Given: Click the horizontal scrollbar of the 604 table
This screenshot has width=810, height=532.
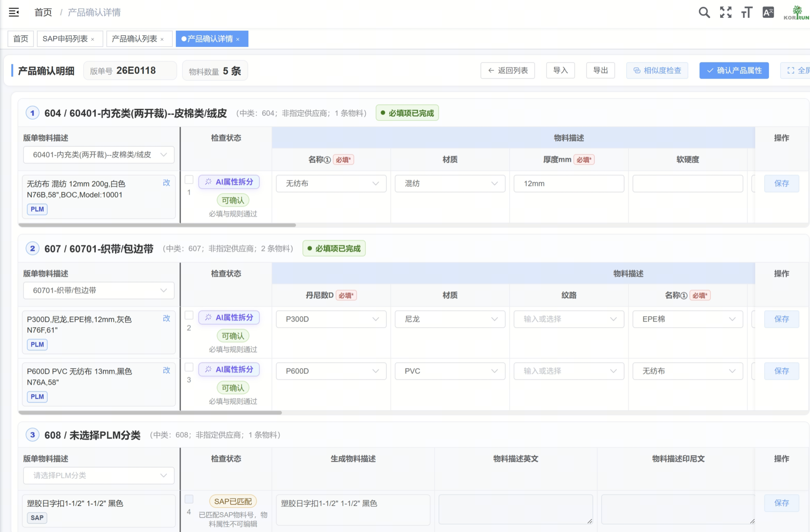Looking at the screenshot, I should [x=157, y=225].
